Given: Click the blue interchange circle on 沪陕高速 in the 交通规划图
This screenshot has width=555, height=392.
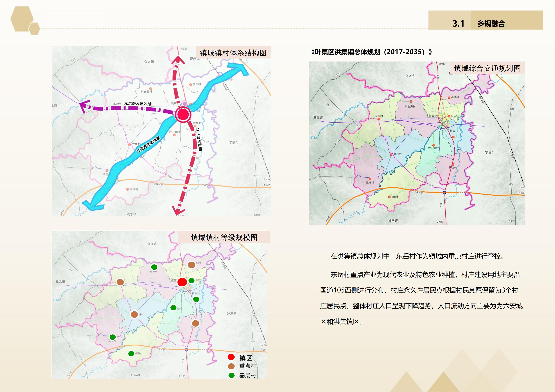Looking at the screenshot, I should (x=444, y=193).
